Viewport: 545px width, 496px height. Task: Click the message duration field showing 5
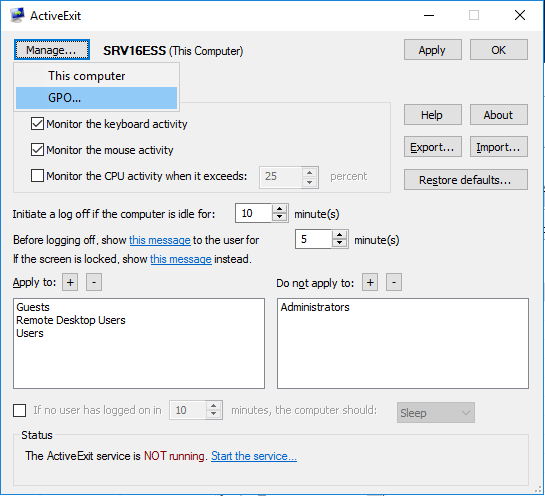point(314,239)
